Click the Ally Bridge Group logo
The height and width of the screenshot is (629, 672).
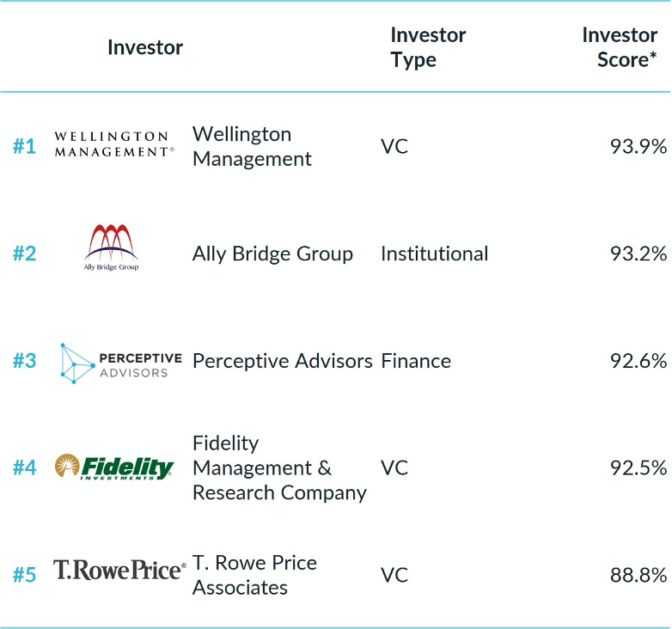tap(111, 247)
